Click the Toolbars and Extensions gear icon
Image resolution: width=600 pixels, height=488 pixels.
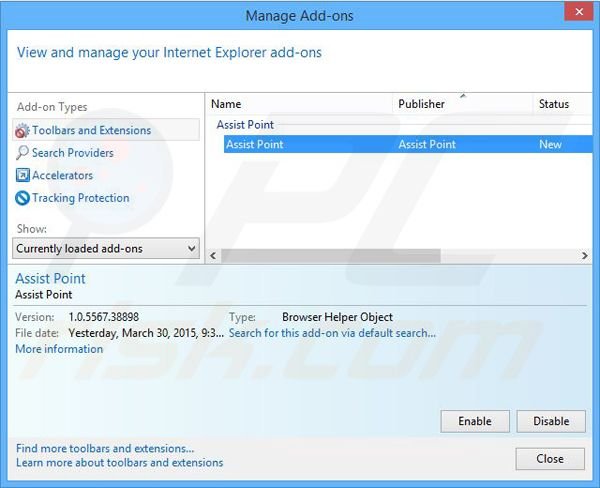22,131
